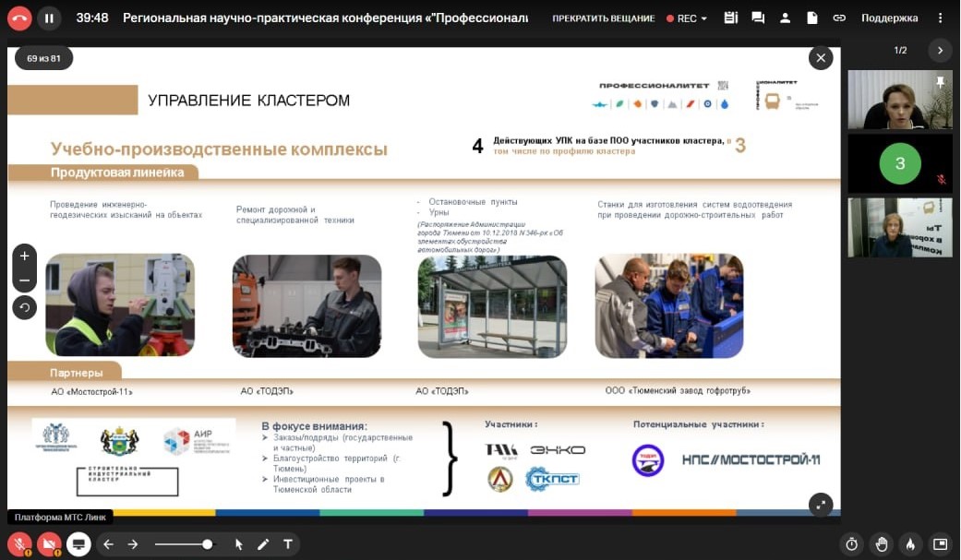This screenshot has height=560, width=961.
Task: Turn on the camera
Action: click(49, 544)
